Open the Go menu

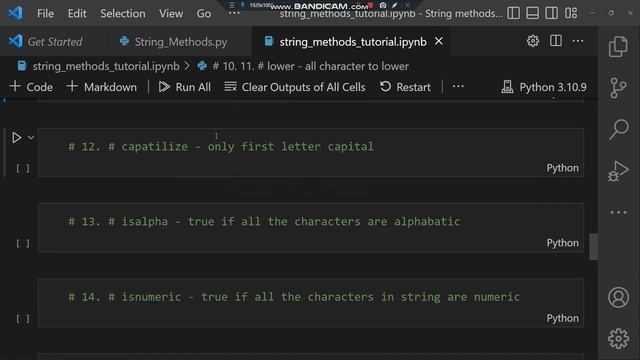(204, 13)
